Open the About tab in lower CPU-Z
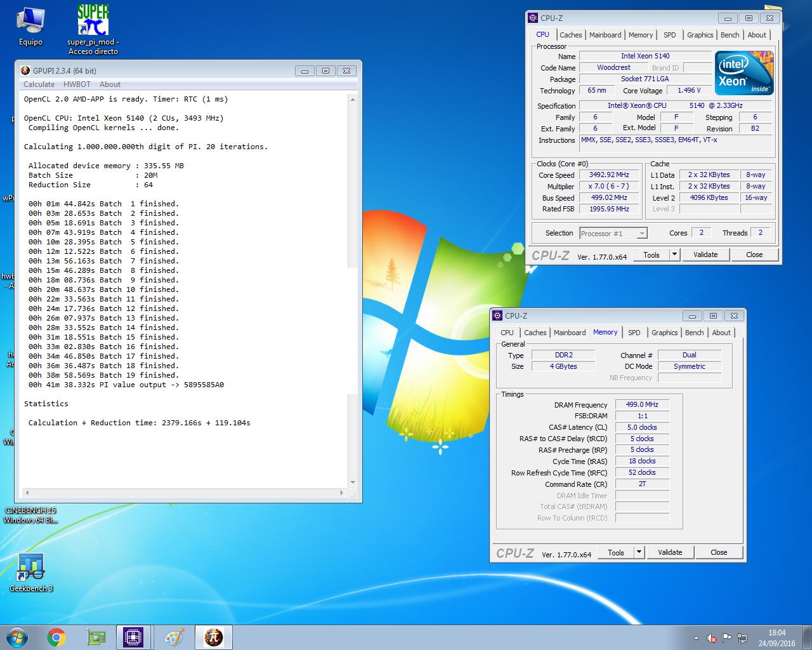 coord(721,333)
